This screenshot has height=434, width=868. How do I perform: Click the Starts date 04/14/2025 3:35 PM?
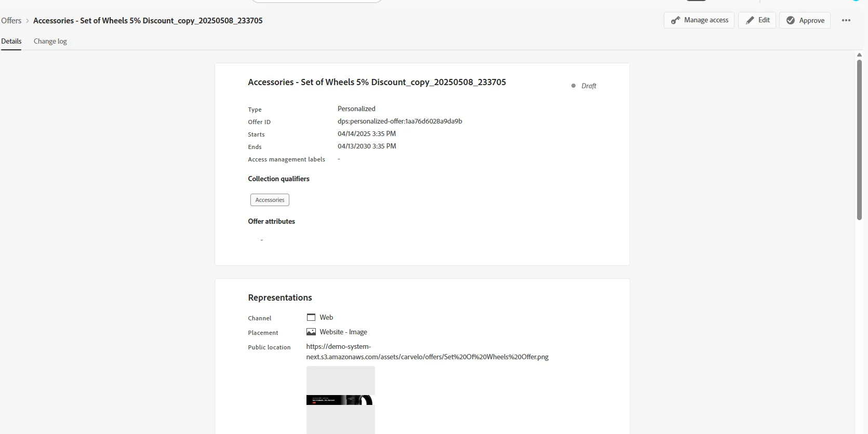[367, 134]
